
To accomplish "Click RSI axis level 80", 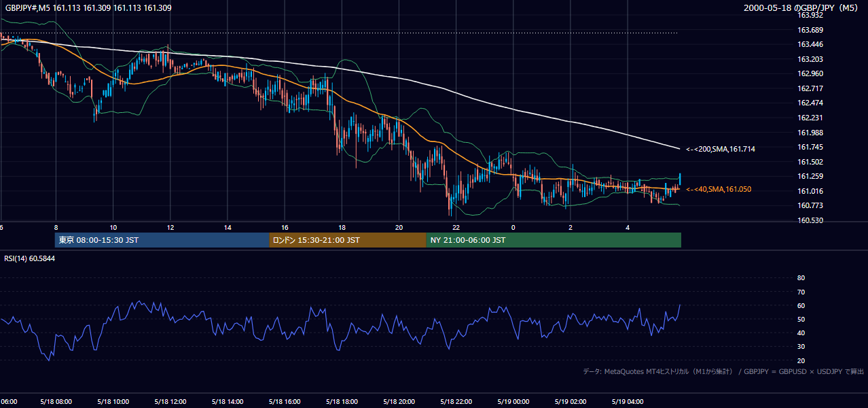I will pos(801,278).
